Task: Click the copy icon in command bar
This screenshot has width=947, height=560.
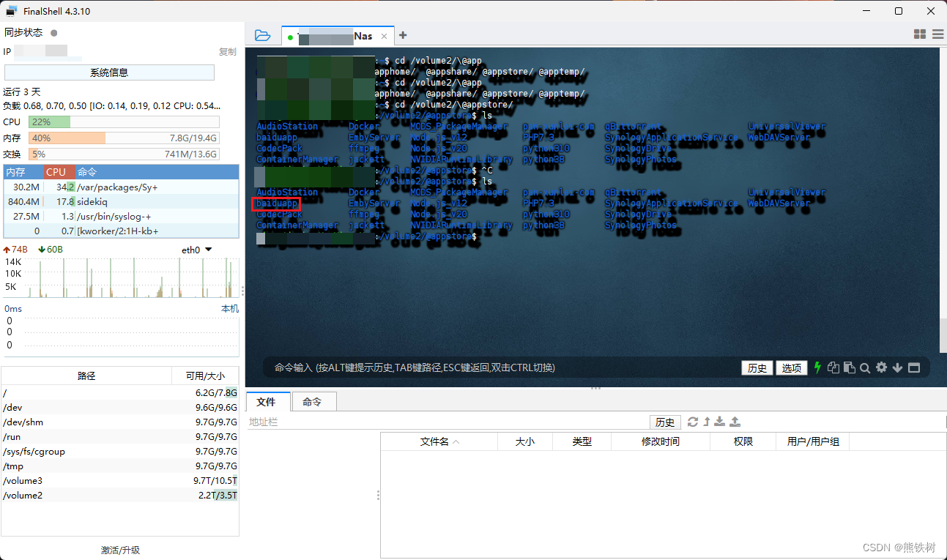Action: (833, 367)
